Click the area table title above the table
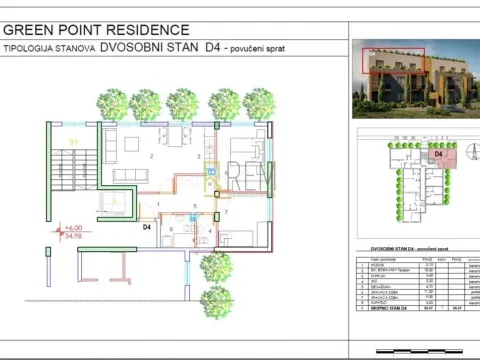480x360 pixels. [x=409, y=249]
